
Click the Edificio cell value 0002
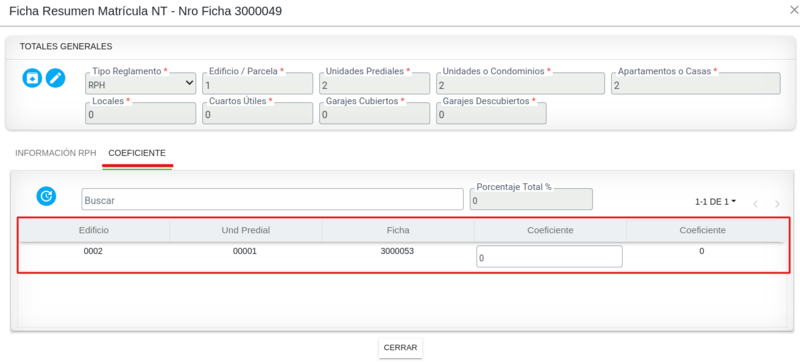93,251
